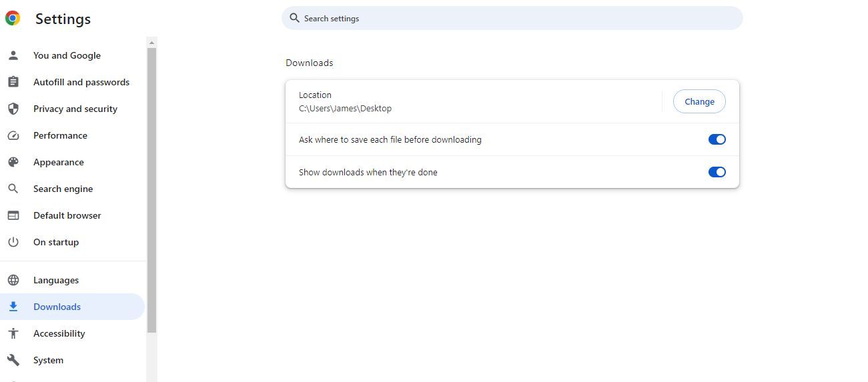Viewport: 868px width, 382px height.
Task: Click the globe icon for Languages
Action: (13, 280)
